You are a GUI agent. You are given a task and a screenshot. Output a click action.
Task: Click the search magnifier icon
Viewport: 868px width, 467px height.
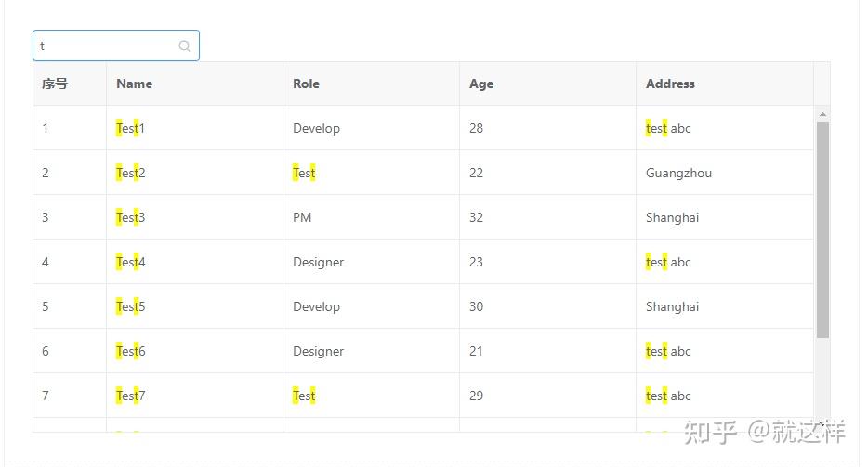click(184, 45)
